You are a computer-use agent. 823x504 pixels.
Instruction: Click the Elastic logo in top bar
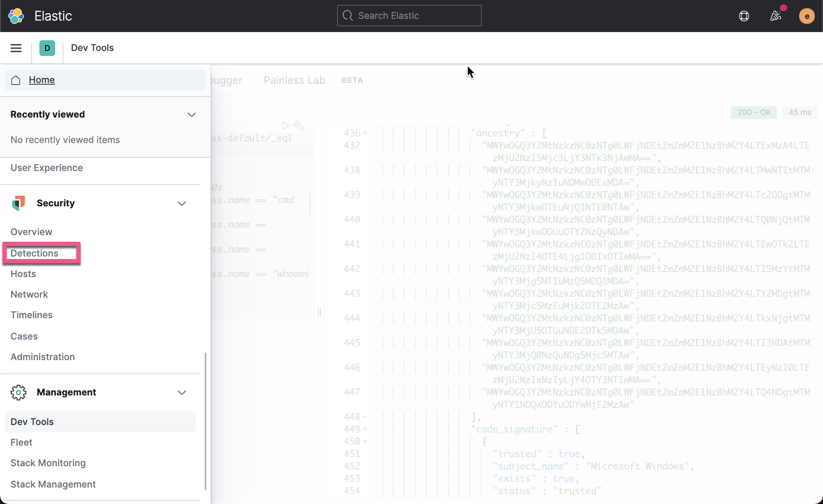pyautogui.click(x=16, y=16)
